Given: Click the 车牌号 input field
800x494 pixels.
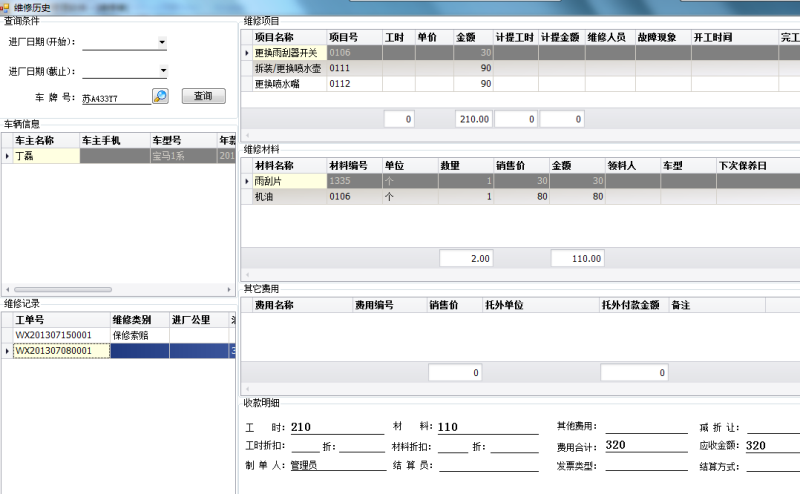Looking at the screenshot, I should pyautogui.click(x=116, y=98).
